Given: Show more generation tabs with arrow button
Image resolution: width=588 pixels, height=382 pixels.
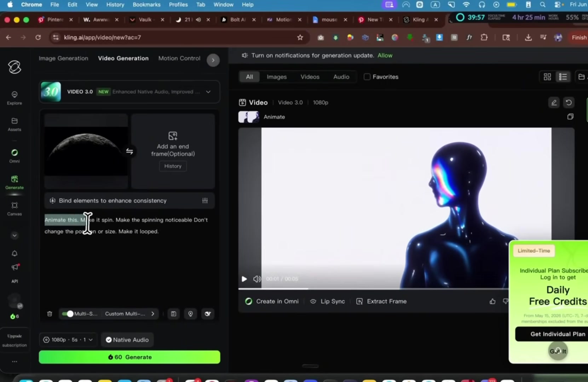Looking at the screenshot, I should [x=213, y=60].
